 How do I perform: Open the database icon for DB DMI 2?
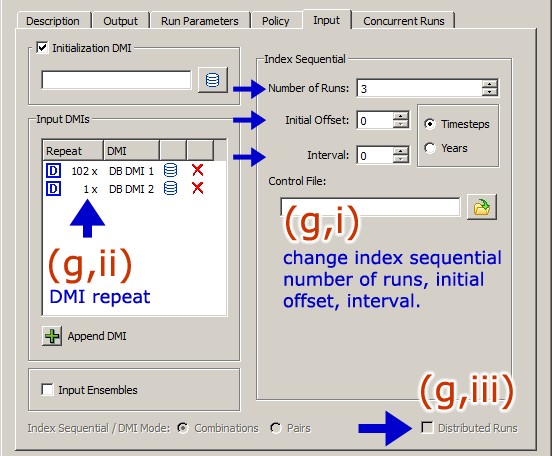pos(170,188)
